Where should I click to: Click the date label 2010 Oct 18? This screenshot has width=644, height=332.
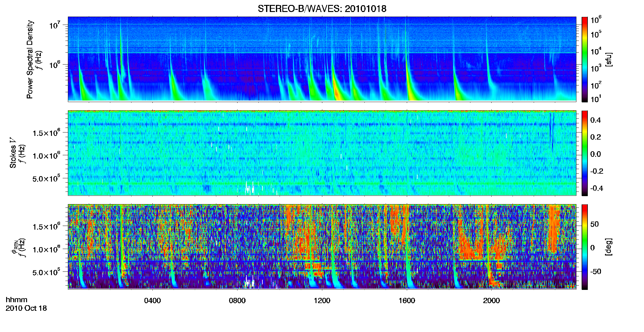click(x=26, y=308)
